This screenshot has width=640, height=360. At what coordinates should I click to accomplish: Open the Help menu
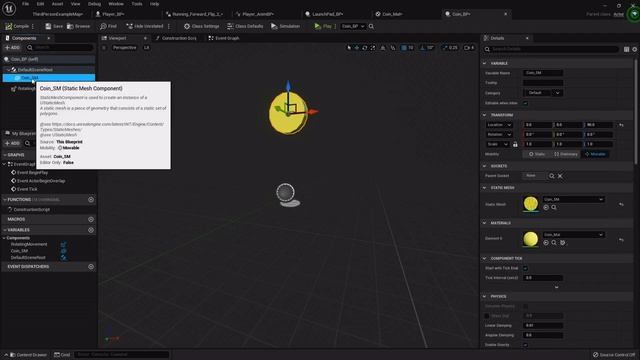(154, 4)
